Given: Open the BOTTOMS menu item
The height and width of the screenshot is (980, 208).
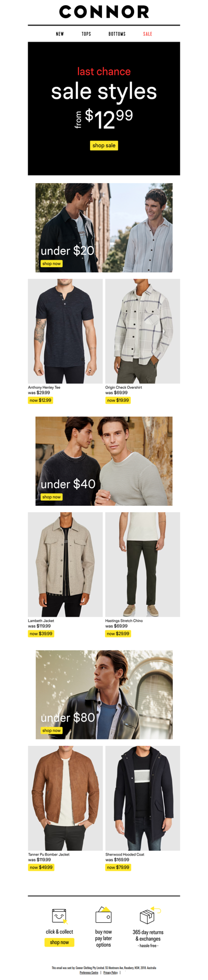Looking at the screenshot, I should coord(117,34).
